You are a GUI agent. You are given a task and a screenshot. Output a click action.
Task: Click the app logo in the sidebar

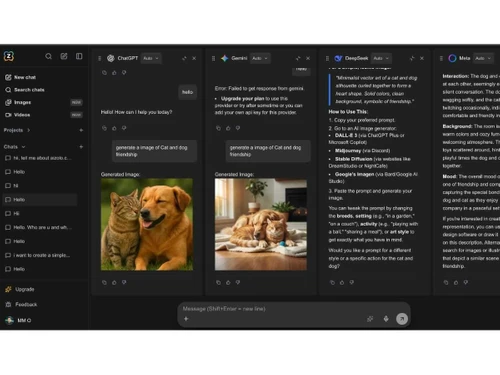coord(9,56)
